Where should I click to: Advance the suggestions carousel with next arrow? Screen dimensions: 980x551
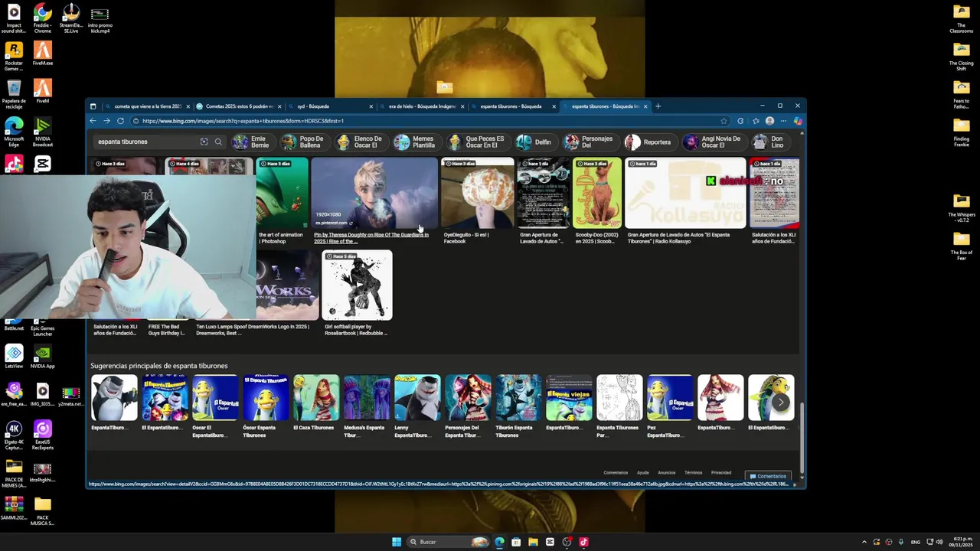pyautogui.click(x=780, y=402)
